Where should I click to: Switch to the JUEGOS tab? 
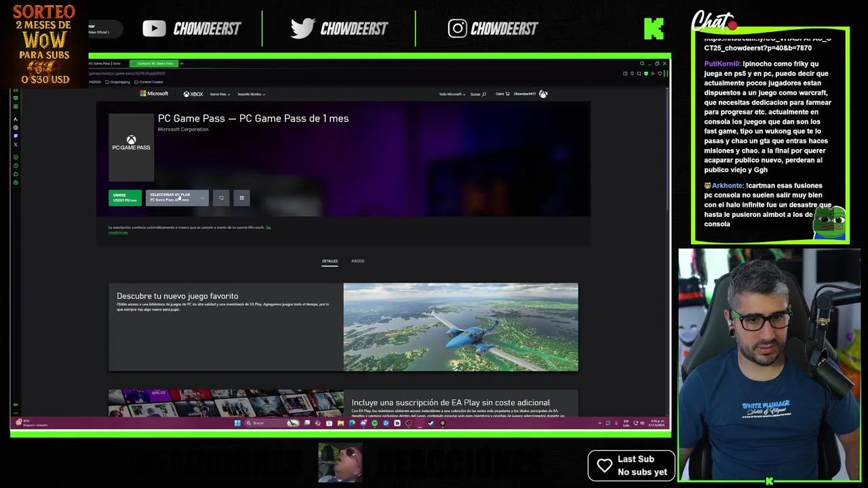(357, 261)
